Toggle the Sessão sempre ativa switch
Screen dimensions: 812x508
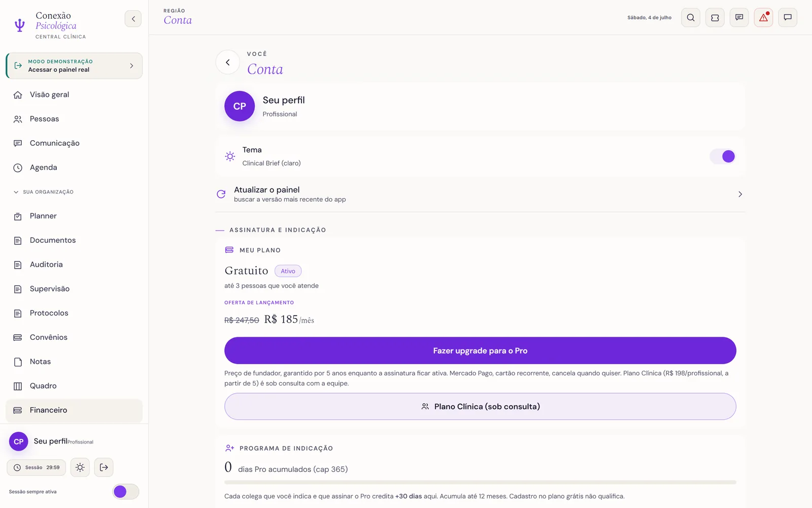click(x=125, y=492)
